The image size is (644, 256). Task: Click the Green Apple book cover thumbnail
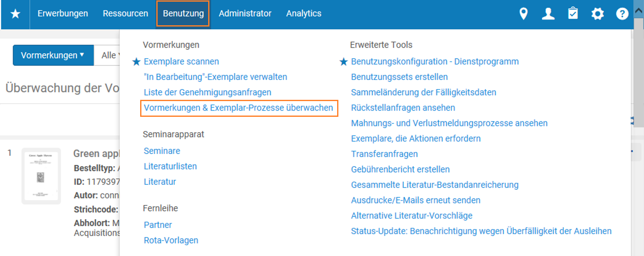(x=41, y=176)
